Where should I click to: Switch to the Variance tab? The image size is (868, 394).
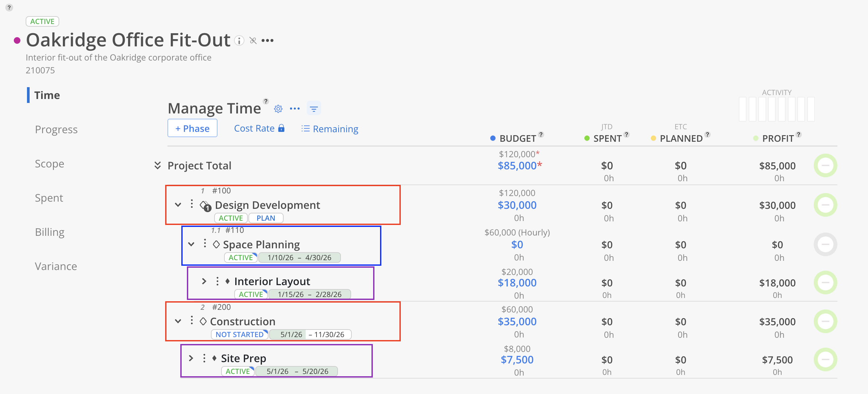56,266
